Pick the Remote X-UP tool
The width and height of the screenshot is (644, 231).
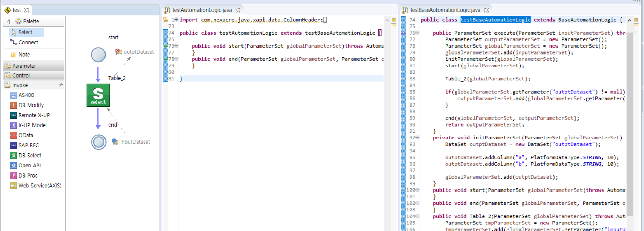tap(34, 115)
